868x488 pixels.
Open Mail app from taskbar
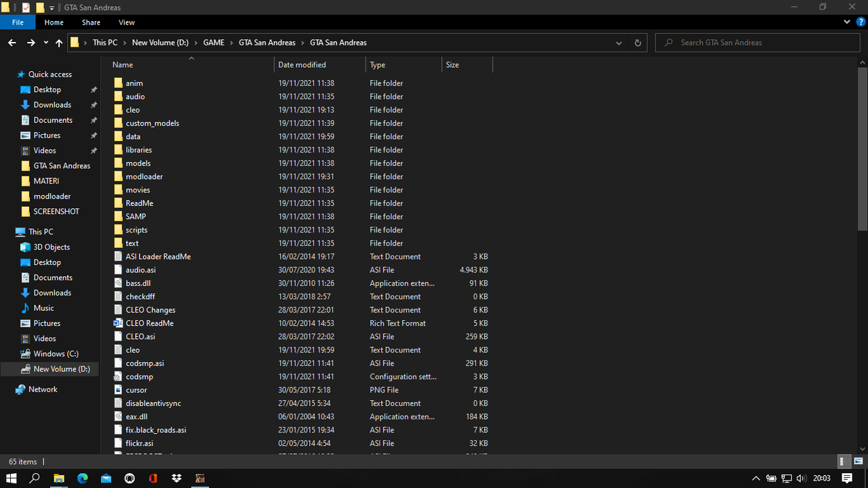[106, 478]
